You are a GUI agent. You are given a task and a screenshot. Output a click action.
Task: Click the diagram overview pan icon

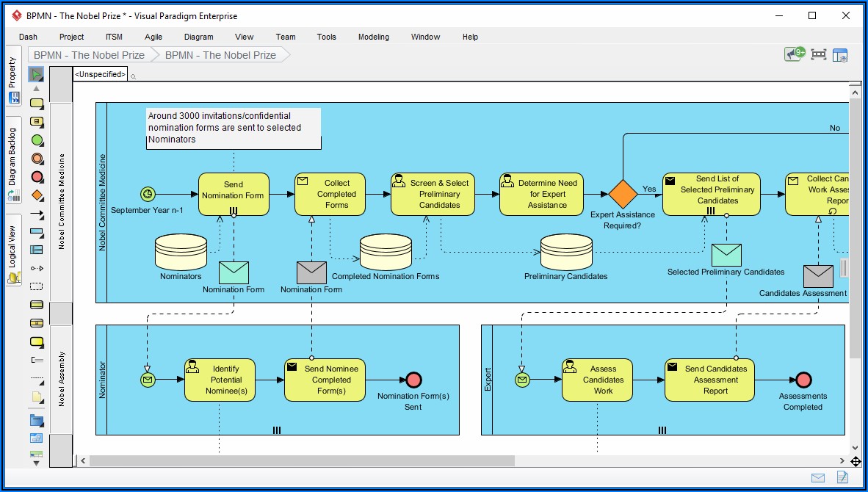pyautogui.click(x=856, y=461)
